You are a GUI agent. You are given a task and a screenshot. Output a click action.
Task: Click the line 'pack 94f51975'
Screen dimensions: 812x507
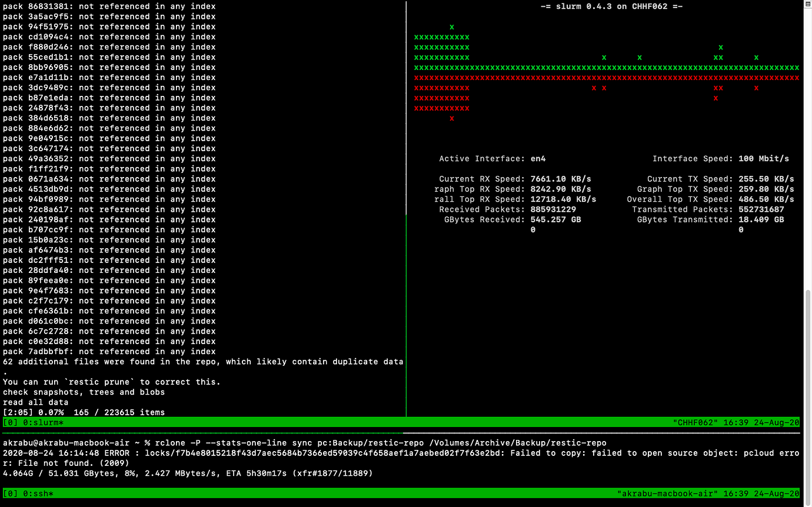click(x=109, y=26)
